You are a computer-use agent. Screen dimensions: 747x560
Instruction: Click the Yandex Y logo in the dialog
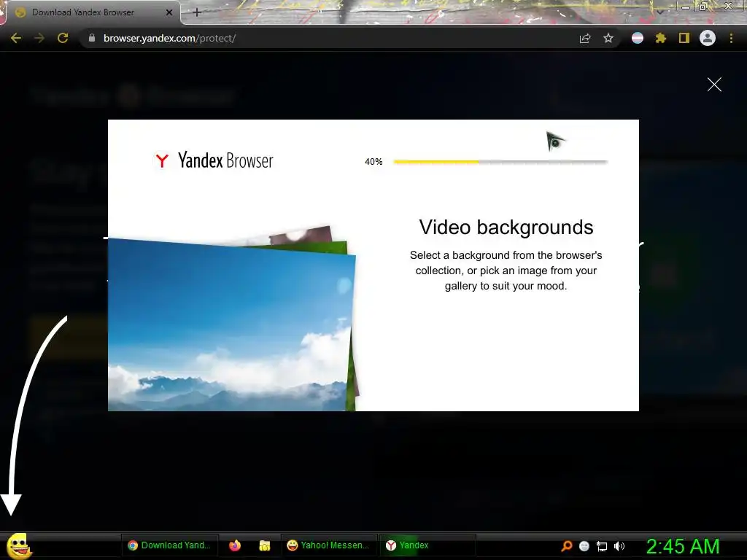(162, 160)
